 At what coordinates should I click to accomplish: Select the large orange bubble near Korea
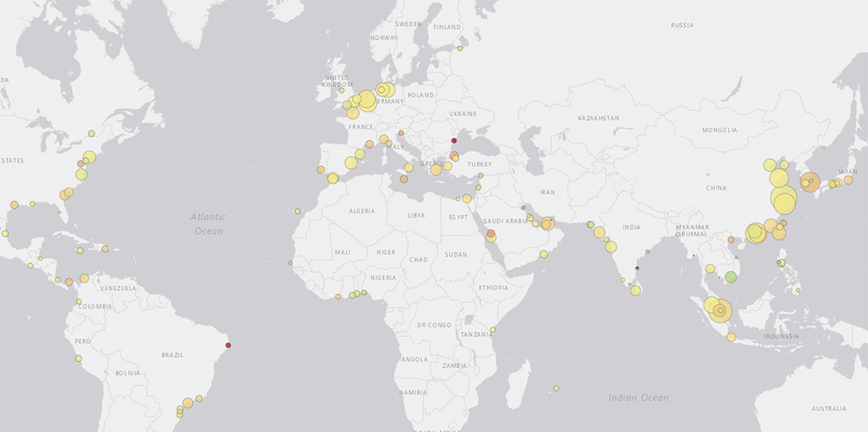click(x=809, y=181)
